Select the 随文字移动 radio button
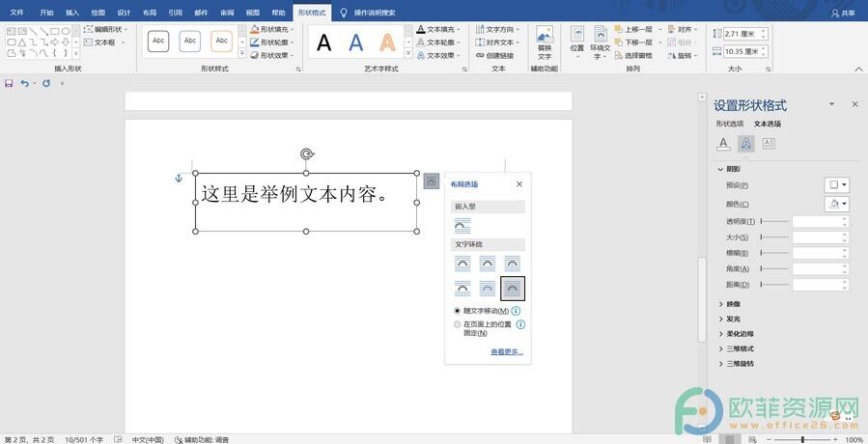The width and height of the screenshot is (868, 444). point(458,311)
